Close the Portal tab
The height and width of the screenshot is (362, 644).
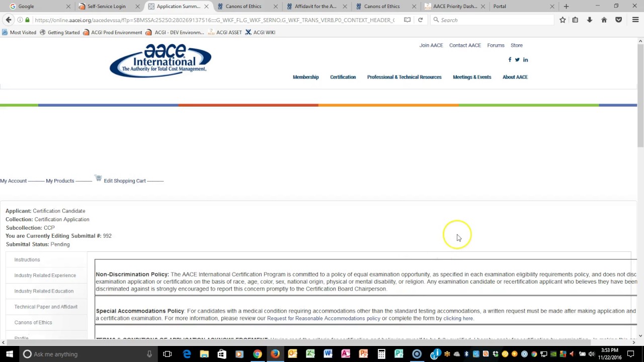click(x=552, y=6)
